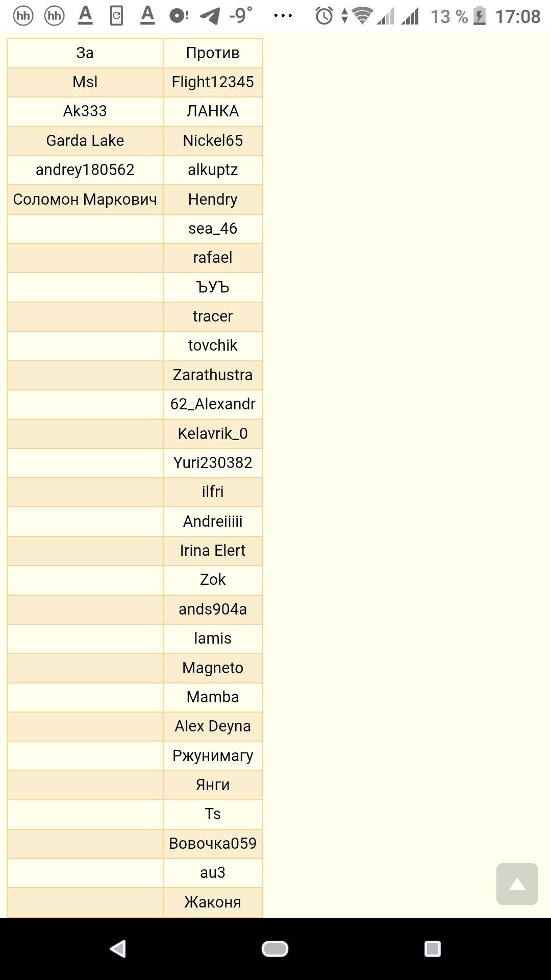Tap the Wi-Fi status bar icon

pyautogui.click(x=362, y=16)
